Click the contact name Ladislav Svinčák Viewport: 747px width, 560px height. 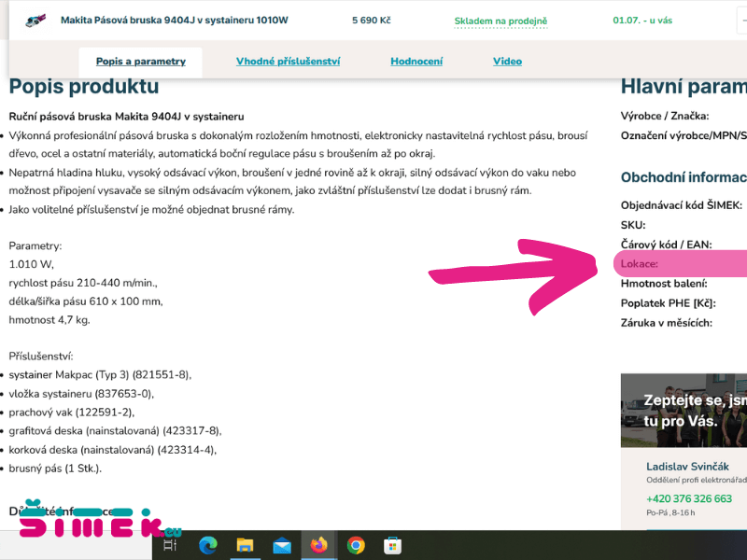[x=687, y=466]
